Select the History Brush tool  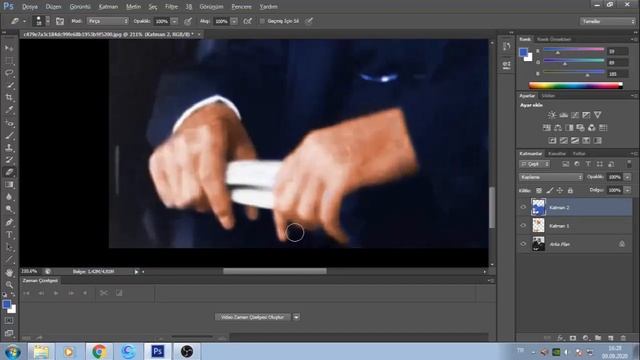pos(9,160)
